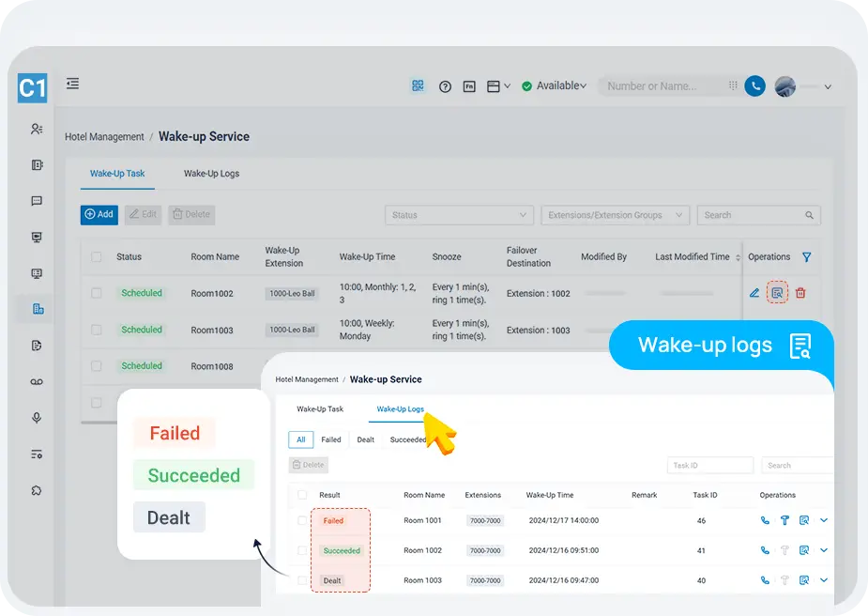Switch to the Wake-Up Logs tab
Screen dimensions: 868x616
click(x=211, y=174)
